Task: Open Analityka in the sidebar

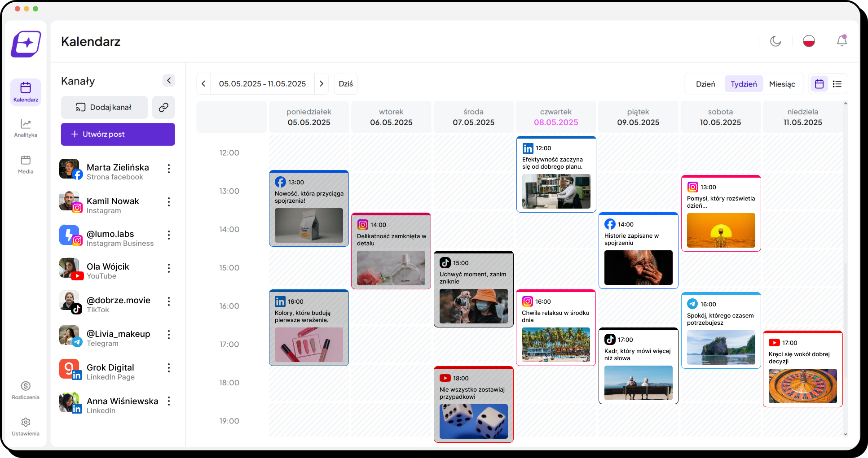Action: click(x=26, y=128)
